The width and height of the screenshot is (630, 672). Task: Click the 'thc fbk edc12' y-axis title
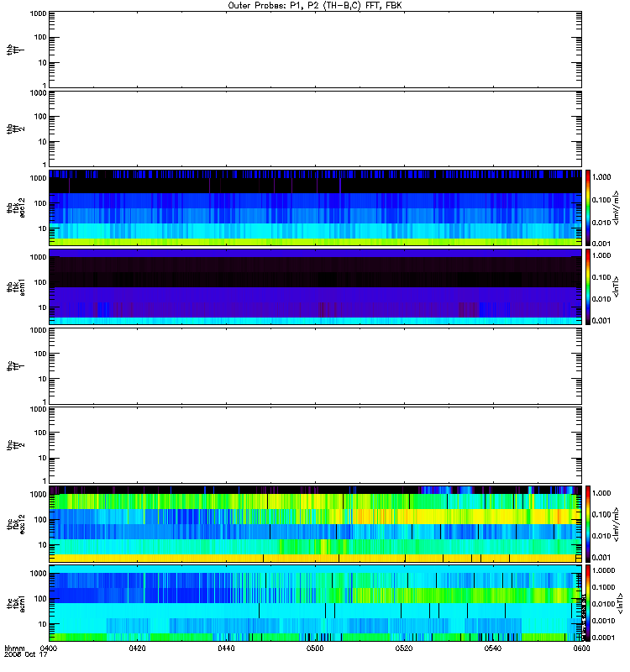click(x=16, y=524)
